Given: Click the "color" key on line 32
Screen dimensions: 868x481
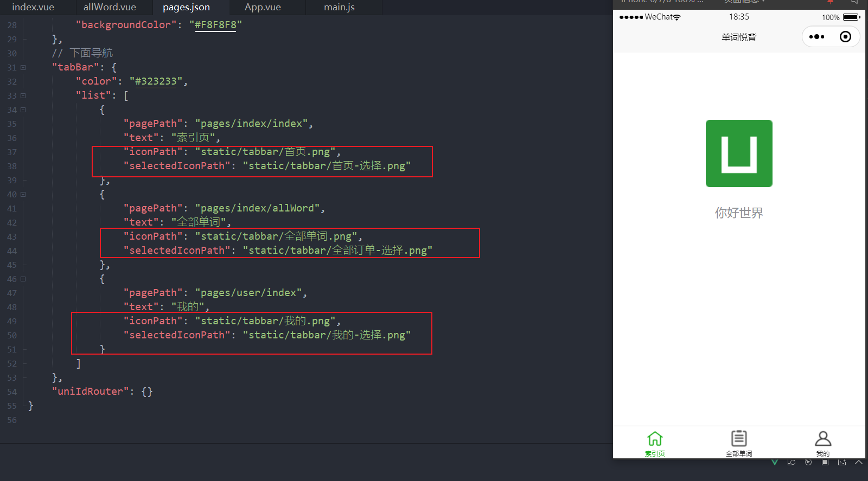Looking at the screenshot, I should (96, 81).
